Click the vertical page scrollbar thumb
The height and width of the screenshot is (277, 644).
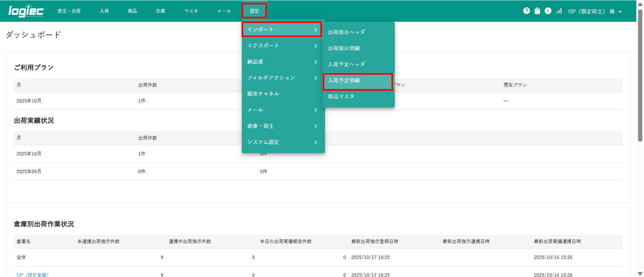640,75
